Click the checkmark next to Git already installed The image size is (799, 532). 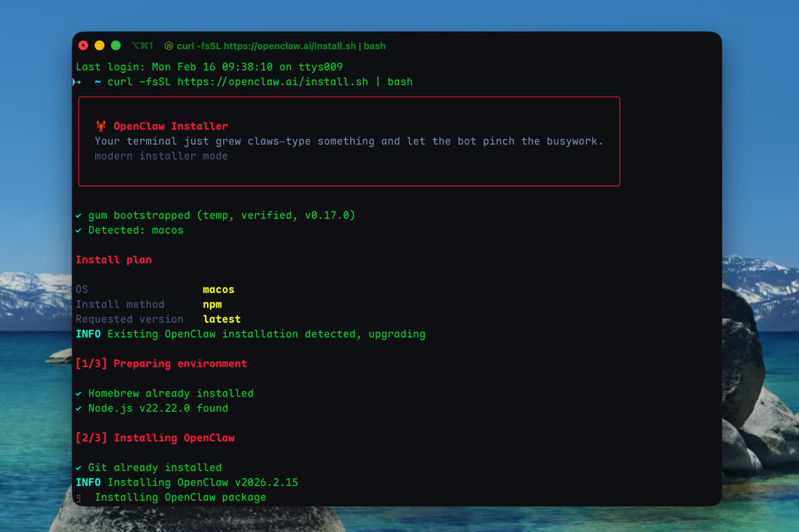point(79,468)
